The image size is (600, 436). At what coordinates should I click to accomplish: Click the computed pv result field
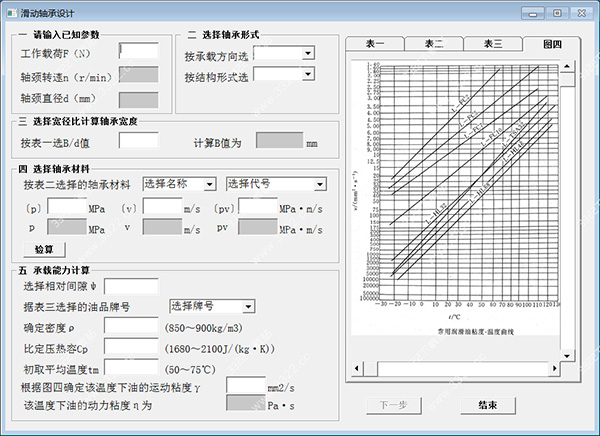click(258, 227)
